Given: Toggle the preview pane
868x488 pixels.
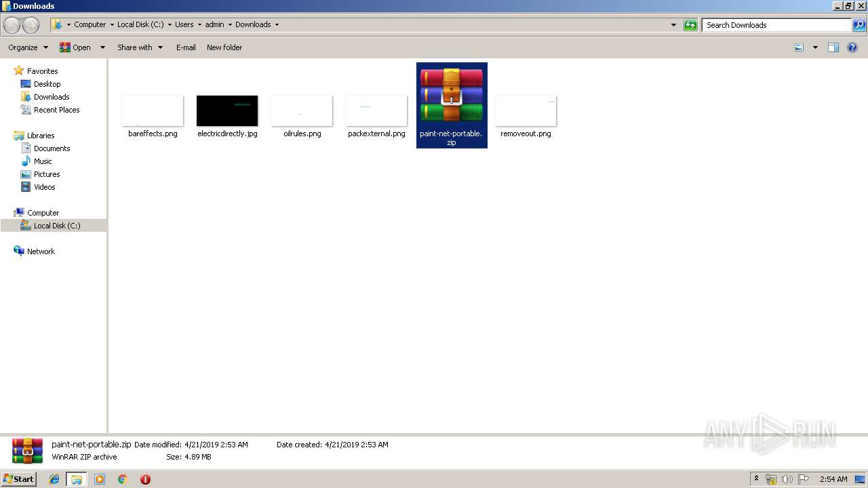Looking at the screenshot, I should click(x=833, y=47).
